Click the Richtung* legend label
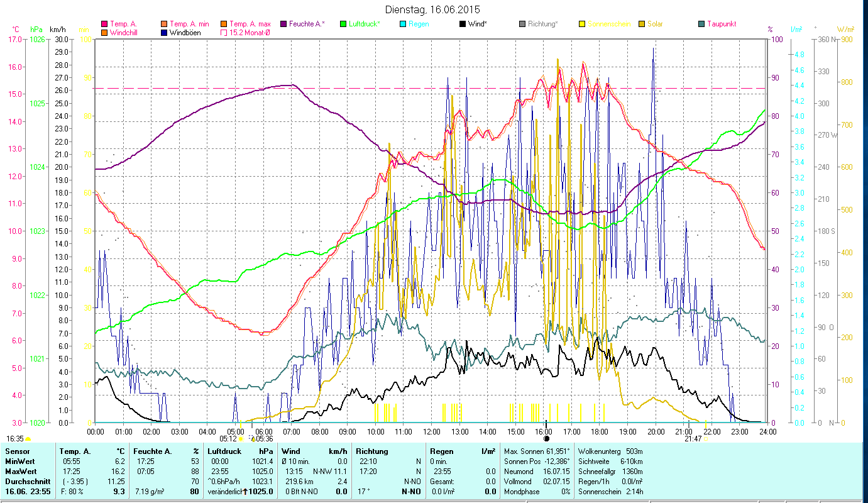The height and width of the screenshot is (503, 868). pos(542,24)
